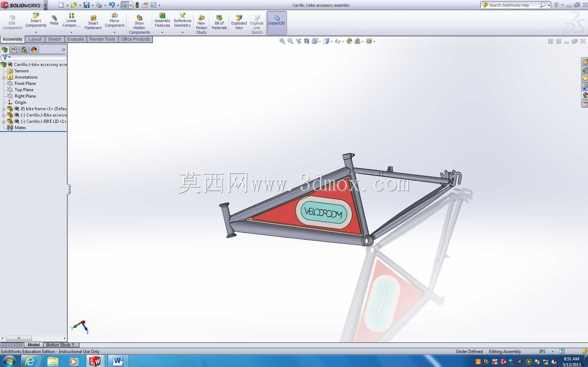588x367 pixels.
Task: Click the Rebuild traffic light icon
Action: (137, 5)
